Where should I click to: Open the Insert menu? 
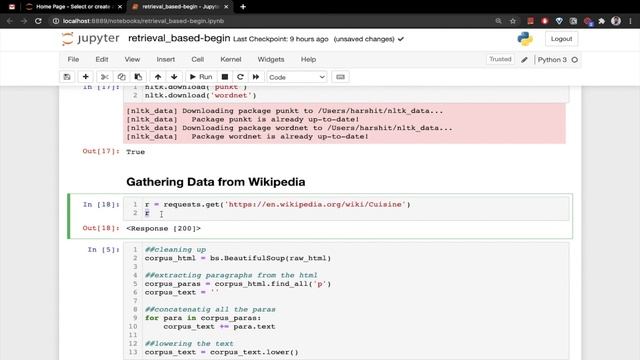pyautogui.click(x=166, y=60)
